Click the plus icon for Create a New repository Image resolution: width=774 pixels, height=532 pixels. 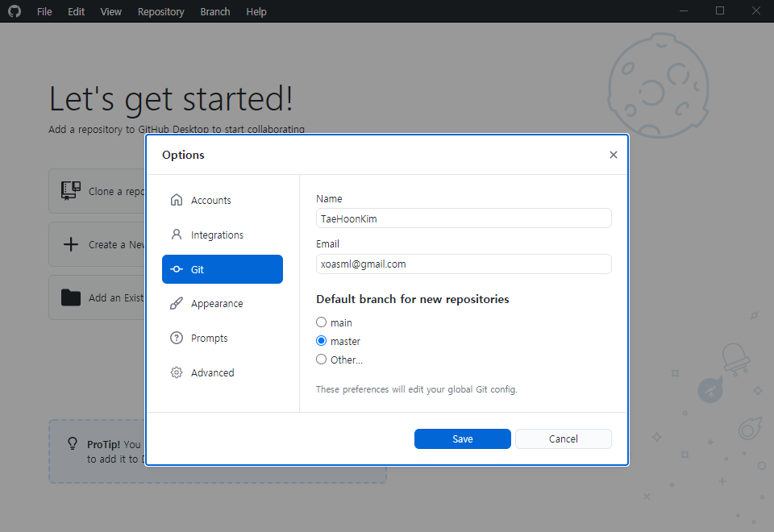click(x=71, y=244)
